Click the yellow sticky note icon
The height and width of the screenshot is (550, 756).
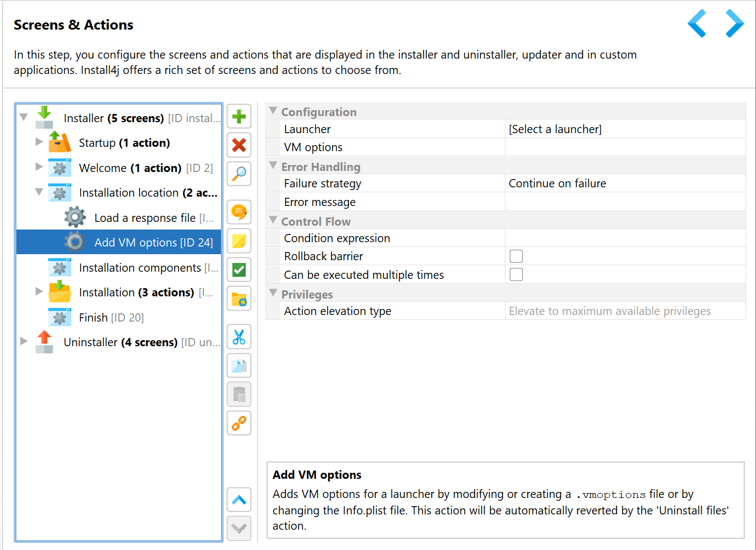pos(239,241)
